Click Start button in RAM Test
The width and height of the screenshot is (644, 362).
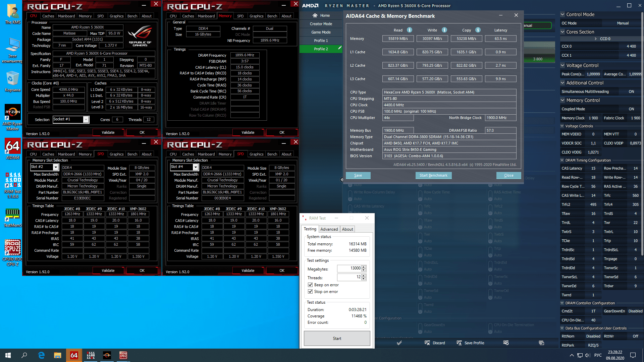[337, 339]
